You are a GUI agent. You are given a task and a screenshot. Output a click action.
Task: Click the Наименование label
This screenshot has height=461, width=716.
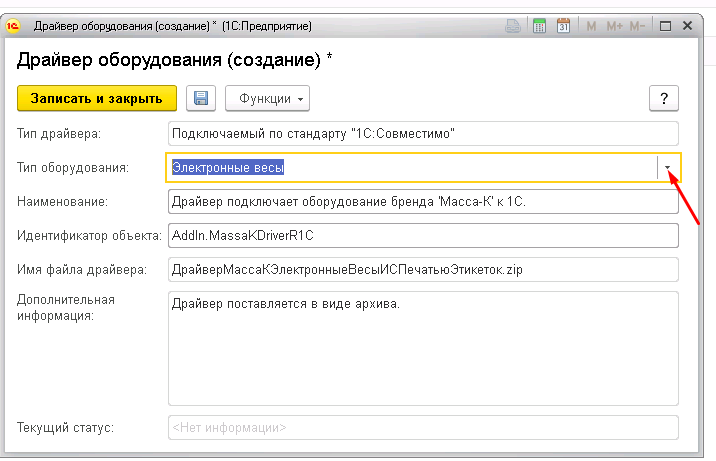point(63,201)
